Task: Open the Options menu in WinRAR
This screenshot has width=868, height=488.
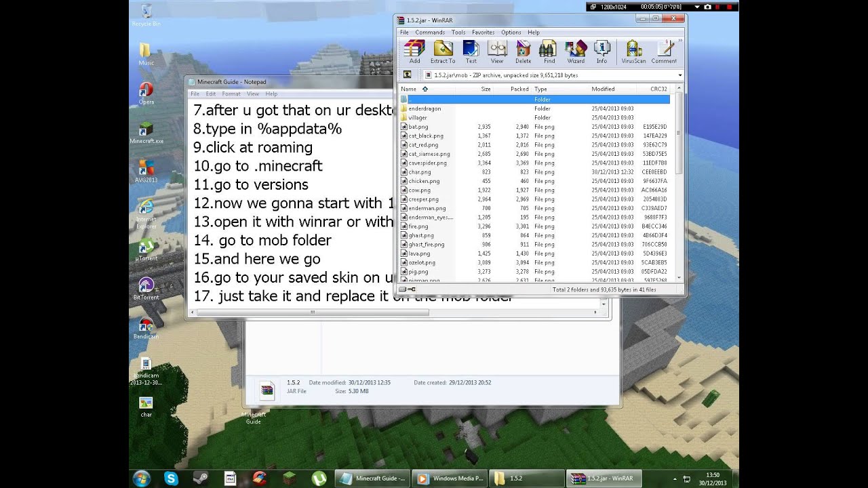Action: point(511,32)
